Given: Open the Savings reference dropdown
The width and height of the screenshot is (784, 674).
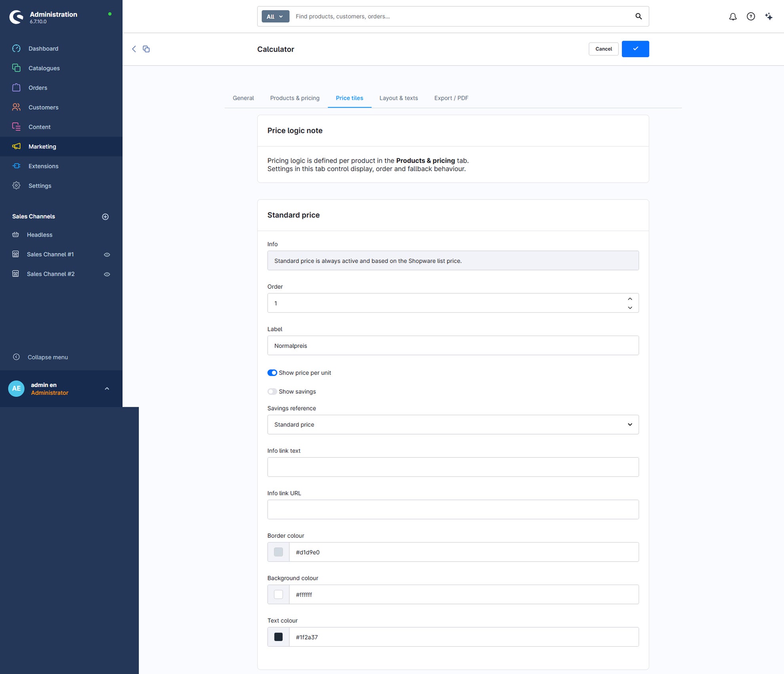Looking at the screenshot, I should coord(453,424).
